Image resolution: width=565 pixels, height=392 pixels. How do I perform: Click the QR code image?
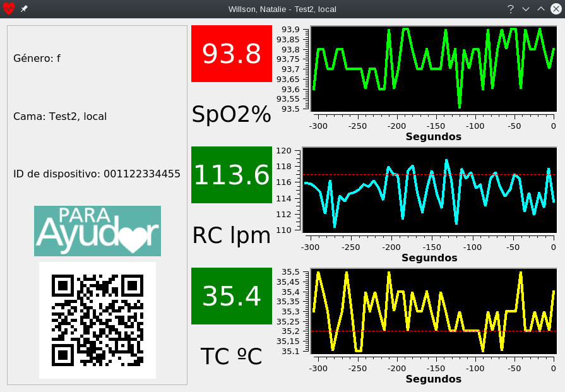click(97, 320)
